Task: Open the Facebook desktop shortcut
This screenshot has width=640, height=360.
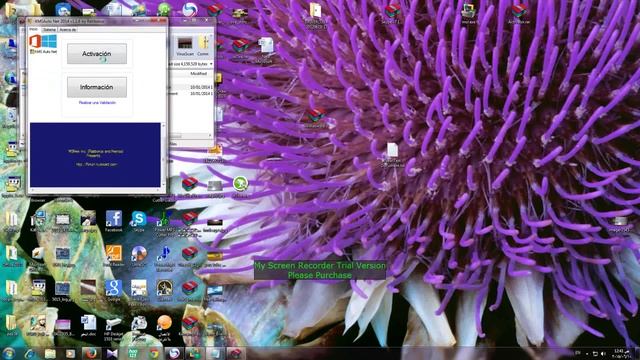Action: pyautogui.click(x=113, y=221)
